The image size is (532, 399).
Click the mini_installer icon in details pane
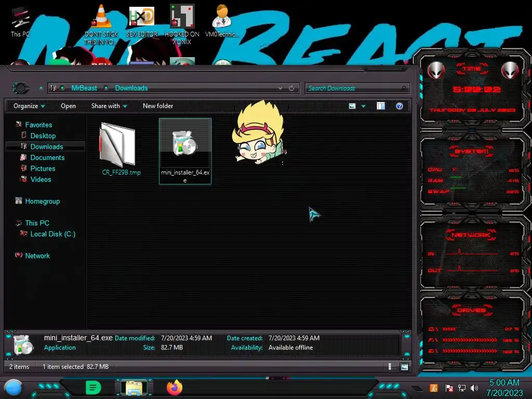click(23, 344)
